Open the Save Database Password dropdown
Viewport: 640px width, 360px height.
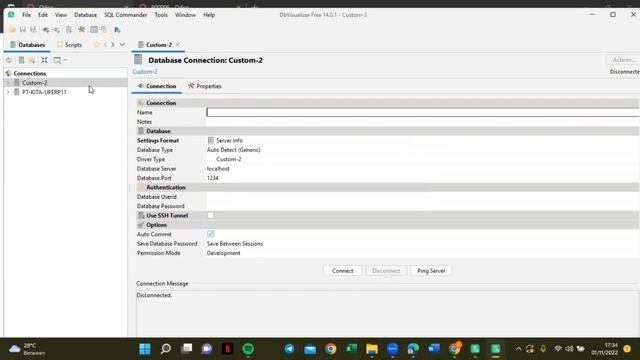click(x=422, y=244)
